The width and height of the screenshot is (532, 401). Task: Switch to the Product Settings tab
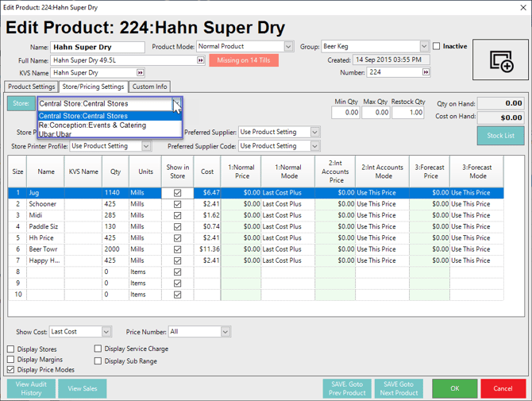(x=32, y=87)
